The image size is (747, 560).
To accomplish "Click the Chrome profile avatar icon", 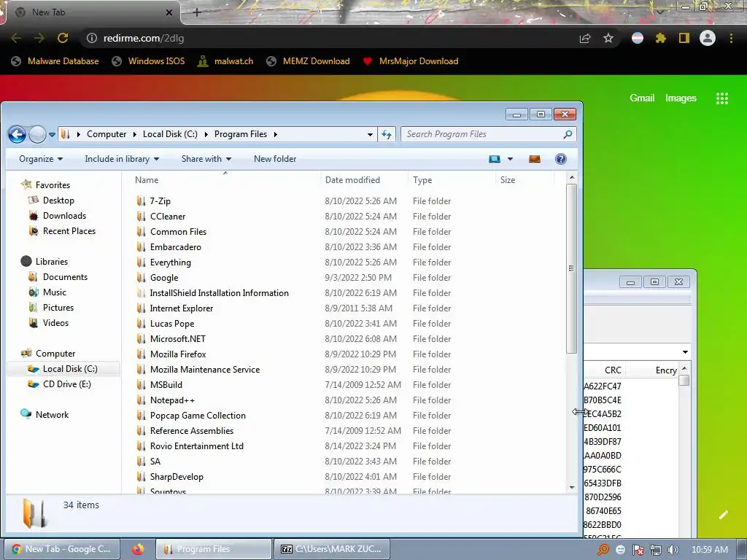I will click(708, 38).
